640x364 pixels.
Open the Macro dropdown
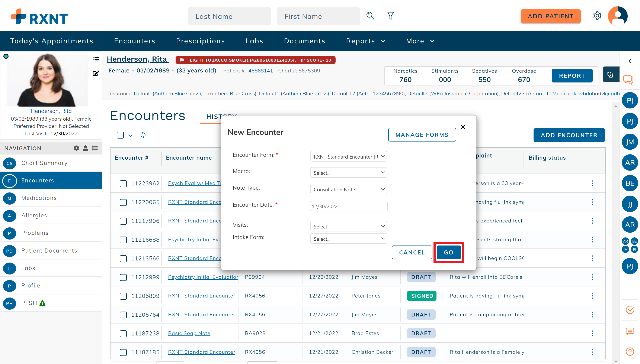pyautogui.click(x=349, y=173)
